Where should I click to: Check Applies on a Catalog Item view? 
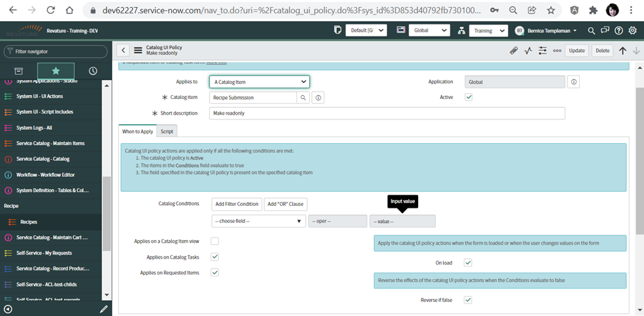(215, 241)
